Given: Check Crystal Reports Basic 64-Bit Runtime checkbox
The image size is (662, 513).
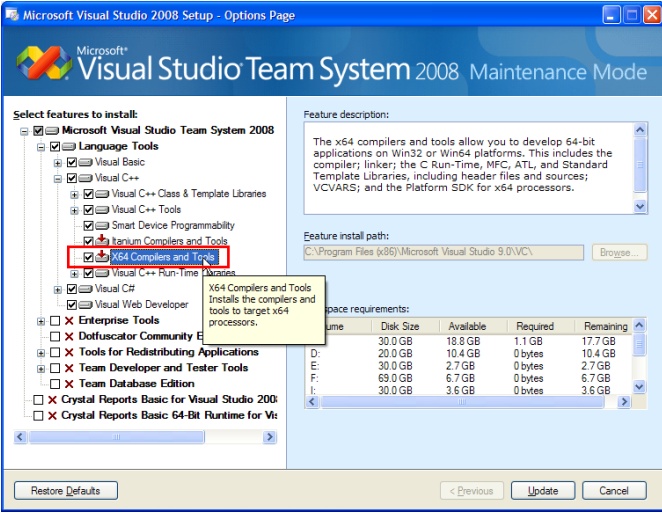Looking at the screenshot, I should pyautogui.click(x=38, y=416).
